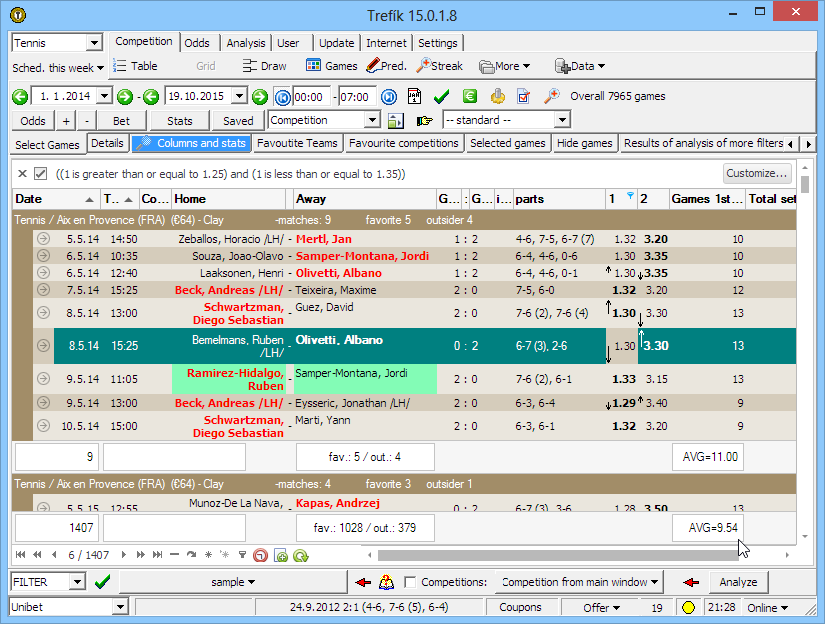Viewport: 825px width, 624px height.
Task: Switch to the Analysis tab
Action: click(x=246, y=43)
